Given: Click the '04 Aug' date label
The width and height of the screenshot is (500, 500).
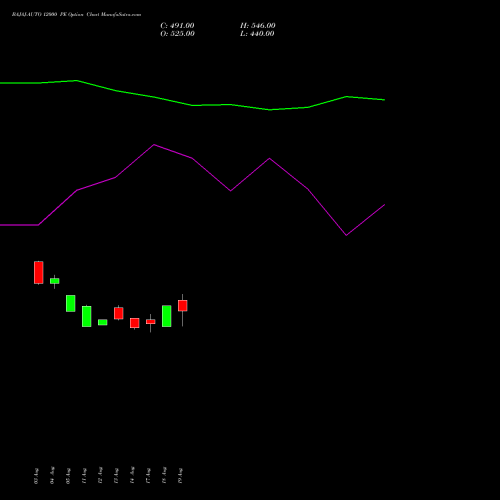Looking at the screenshot, I should click(x=52, y=476).
